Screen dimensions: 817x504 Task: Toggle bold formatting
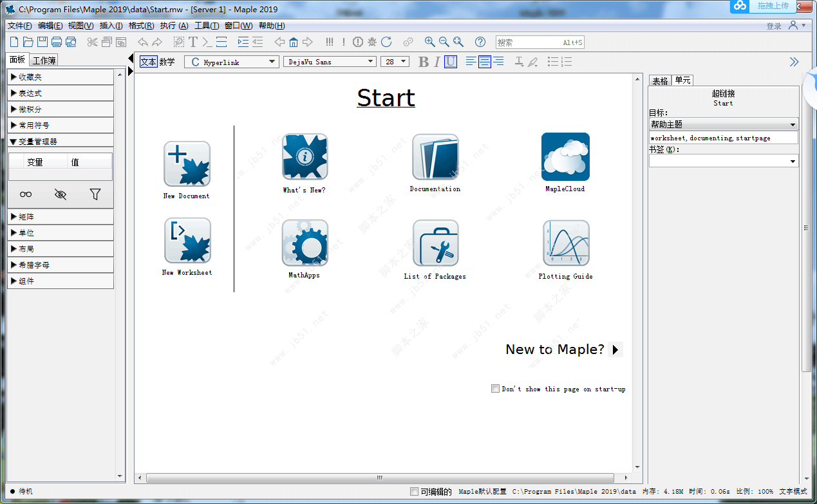click(423, 62)
